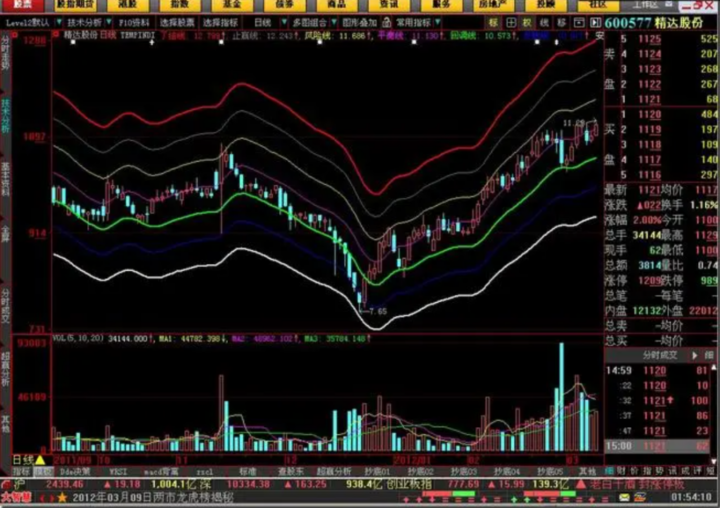Open the 多图组合 dropdown
The image size is (720, 508).
tap(309, 20)
